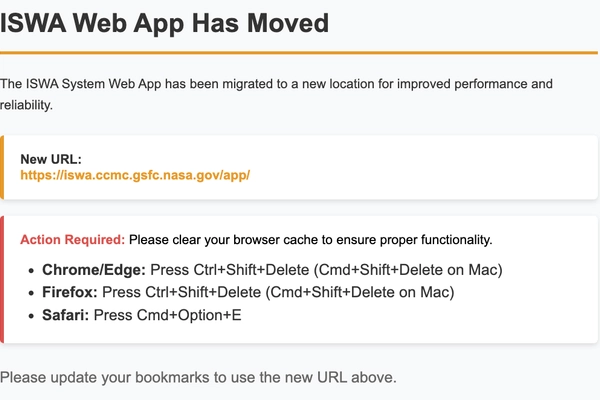Click the "Please clear your browser cache" sentence
The height and width of the screenshot is (400, 600).
click(311, 240)
